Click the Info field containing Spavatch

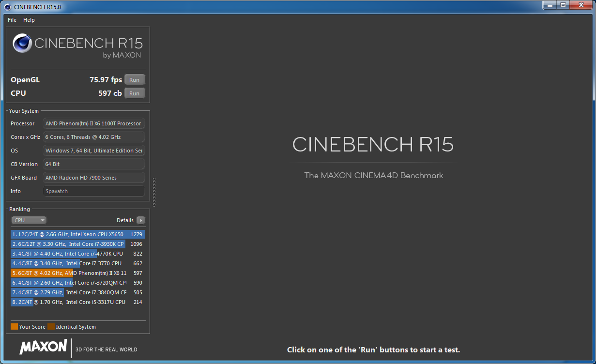pos(94,191)
